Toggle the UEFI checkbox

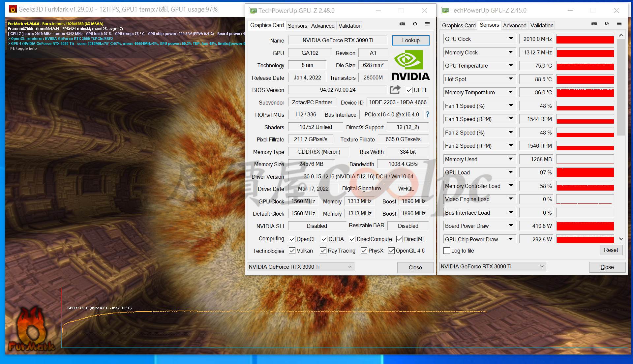409,90
